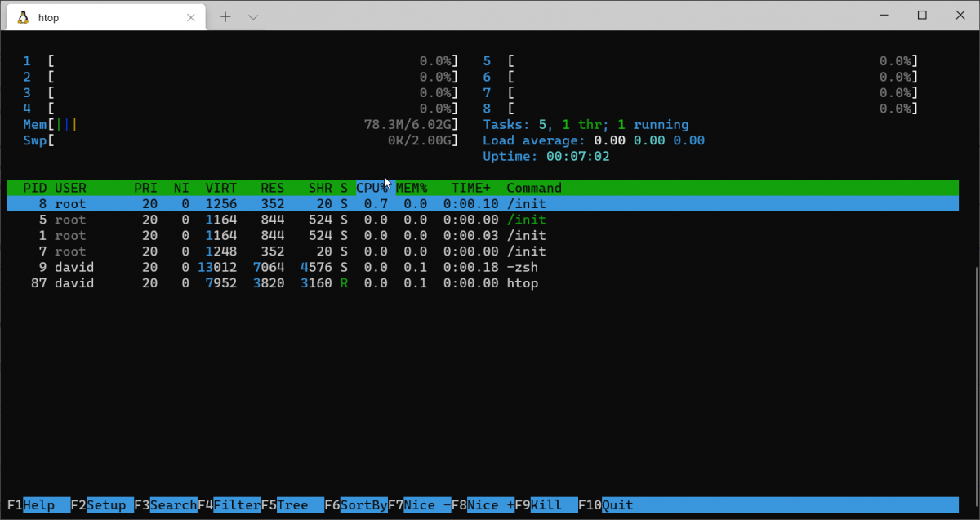980x520 pixels.
Task: Open the terminal tab dropdown chevron
Action: [x=253, y=16]
